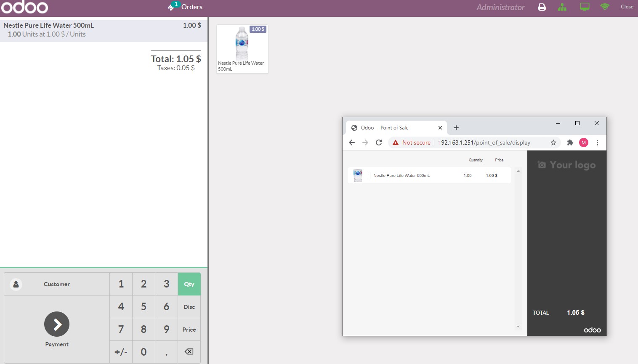Reload the page with the browser refresh icon
Screen dimensions: 638x364
[x=378, y=142]
